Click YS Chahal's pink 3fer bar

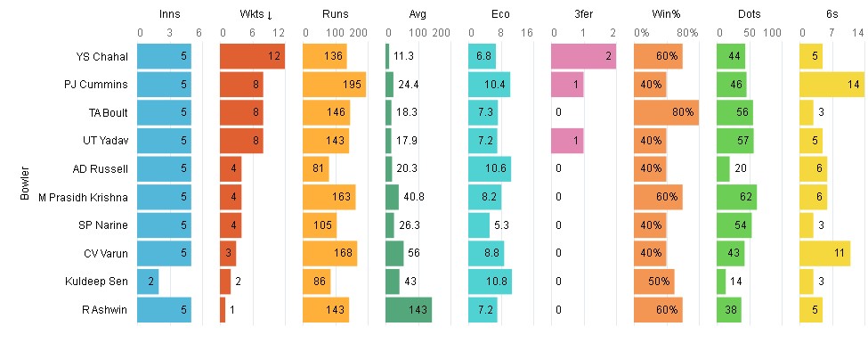[x=583, y=56]
